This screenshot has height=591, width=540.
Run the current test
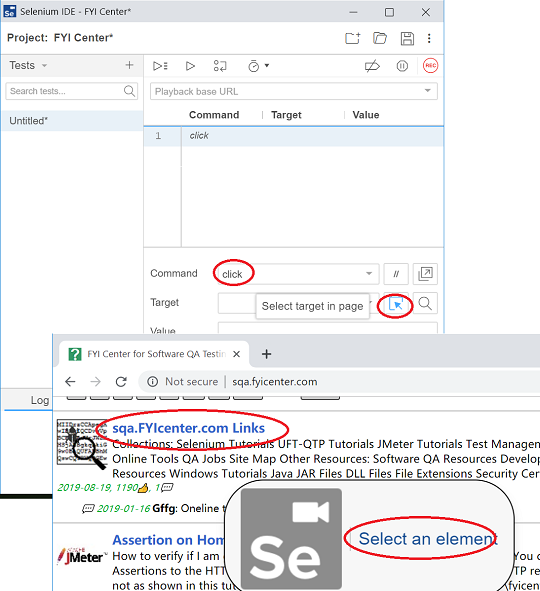[190, 66]
